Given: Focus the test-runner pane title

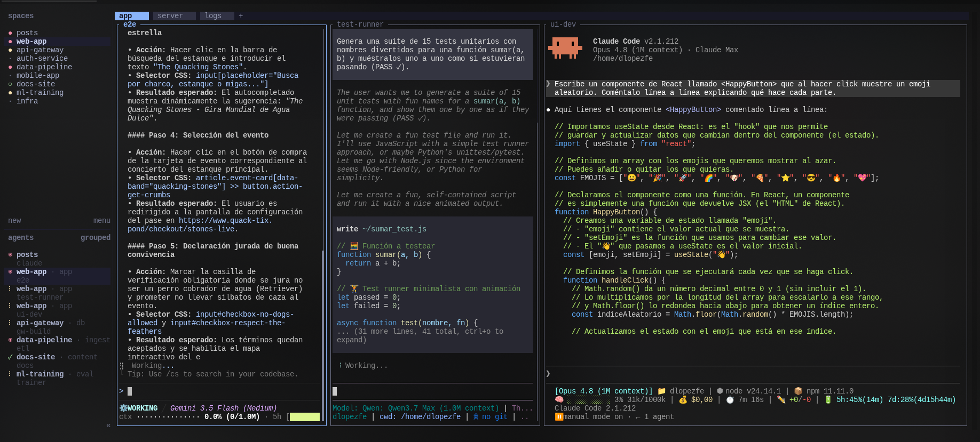Looking at the screenshot, I should 360,25.
